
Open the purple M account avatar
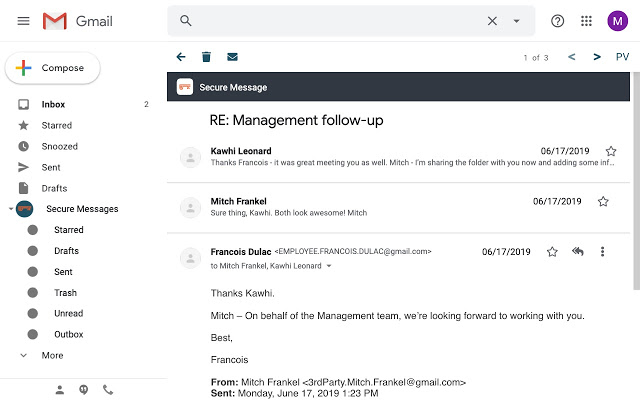(618, 21)
